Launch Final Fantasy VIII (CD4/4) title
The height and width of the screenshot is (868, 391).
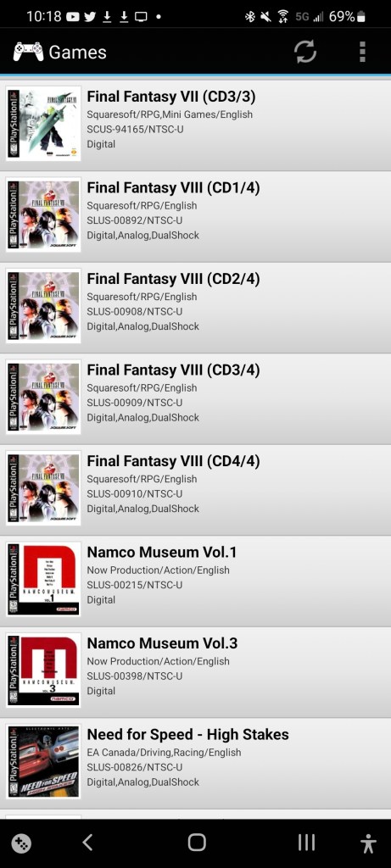click(173, 460)
